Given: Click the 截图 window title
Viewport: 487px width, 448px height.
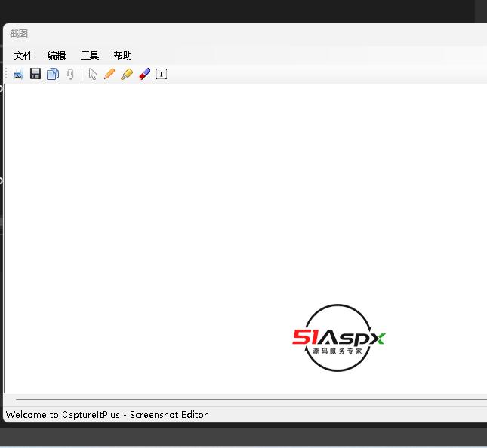Looking at the screenshot, I should point(19,33).
